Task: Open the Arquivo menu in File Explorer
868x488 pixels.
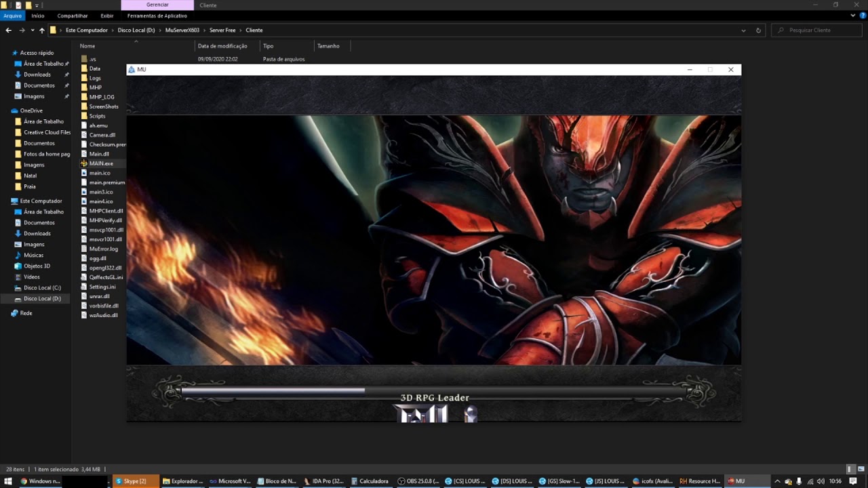Action: [x=13, y=16]
